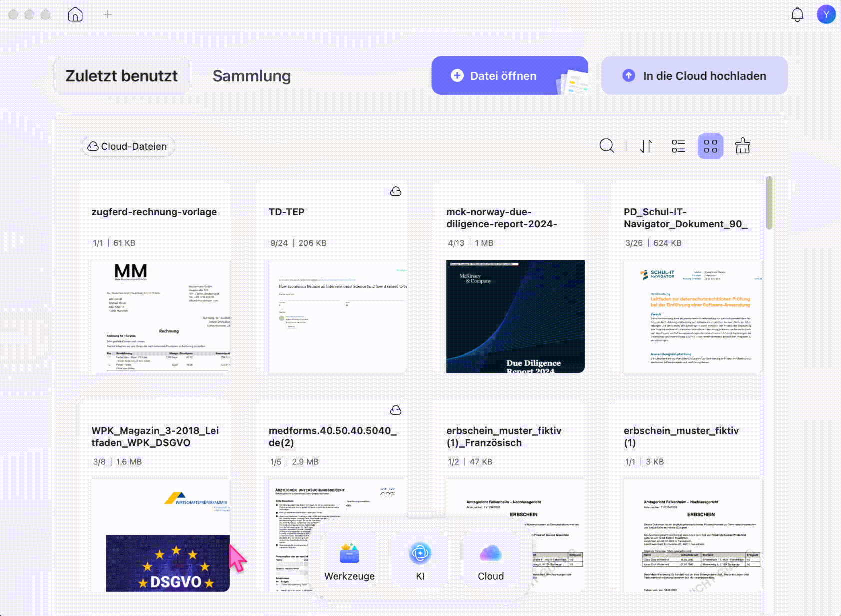This screenshot has height=616, width=841.
Task: Open a new tab with plus icon
Action: (107, 14)
